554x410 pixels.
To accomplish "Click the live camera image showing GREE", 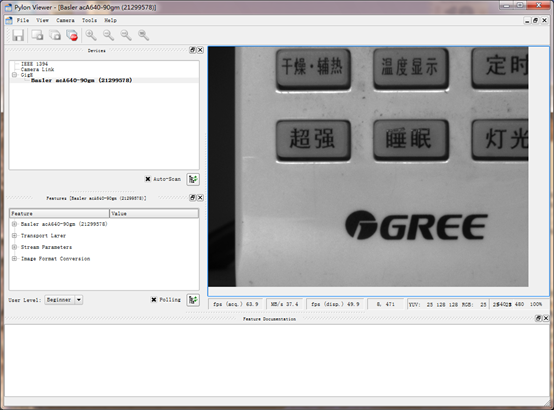I will (x=368, y=166).
